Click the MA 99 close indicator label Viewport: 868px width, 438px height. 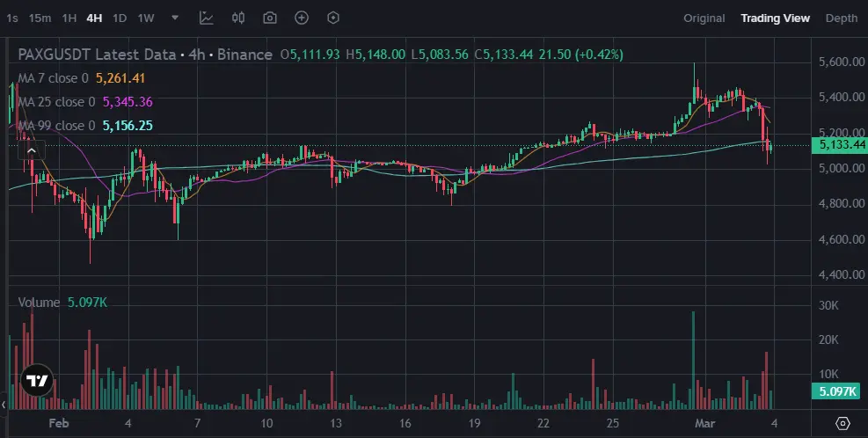tap(56, 126)
